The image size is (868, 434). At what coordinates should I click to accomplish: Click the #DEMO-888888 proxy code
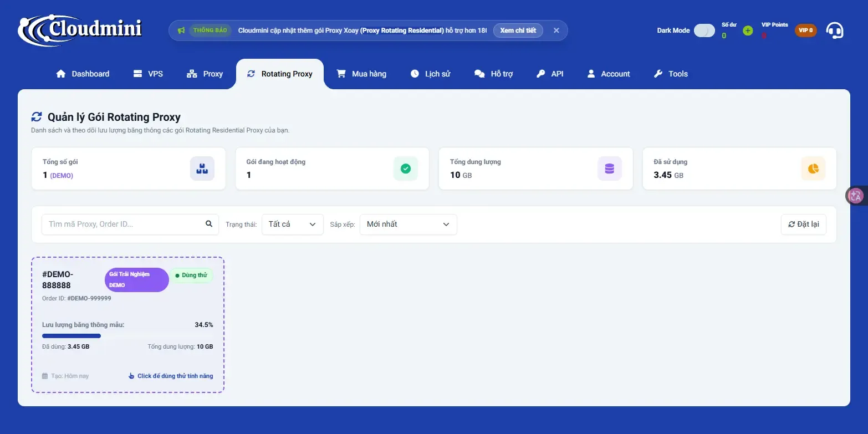pos(58,280)
